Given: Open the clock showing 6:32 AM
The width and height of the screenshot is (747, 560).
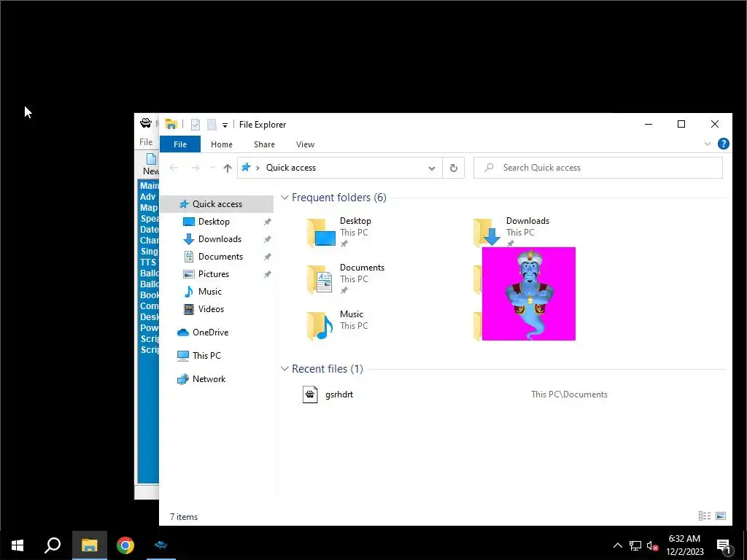Looking at the screenshot, I should pos(684,545).
